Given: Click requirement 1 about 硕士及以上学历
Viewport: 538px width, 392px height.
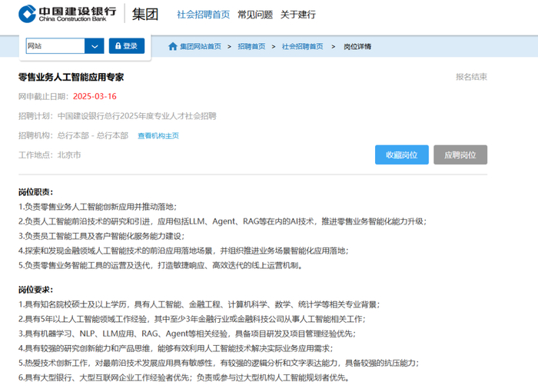Looking at the screenshot, I should click(199, 305).
